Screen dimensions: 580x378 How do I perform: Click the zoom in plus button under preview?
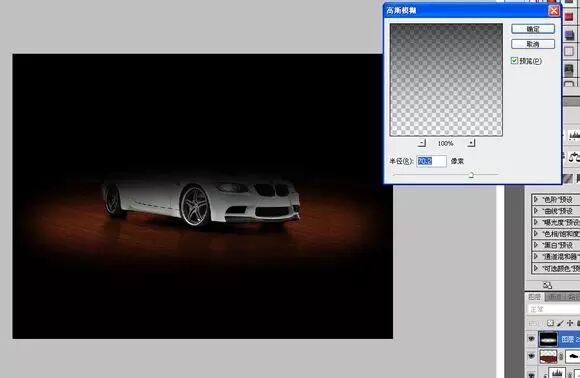coord(471,143)
